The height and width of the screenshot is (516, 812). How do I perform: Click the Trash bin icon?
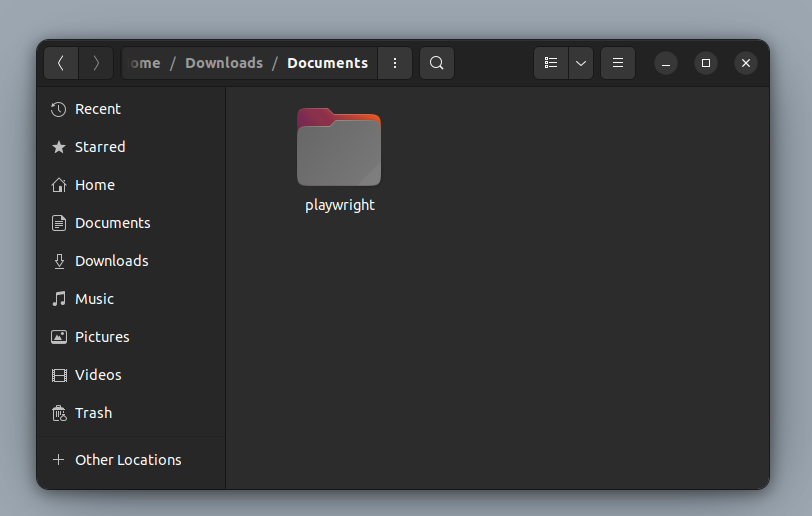59,413
